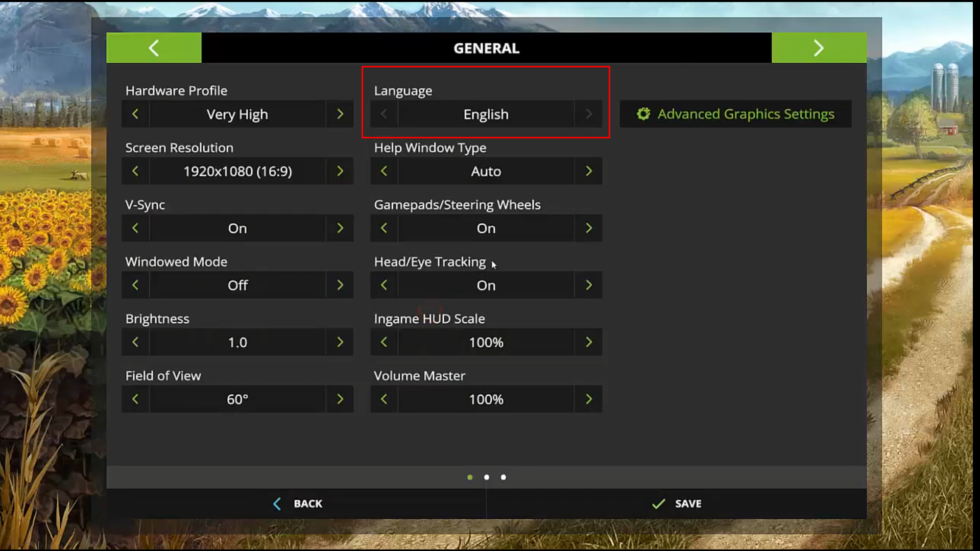Change Help Window Type with right arrow
The height and width of the screenshot is (551, 980).
(589, 171)
